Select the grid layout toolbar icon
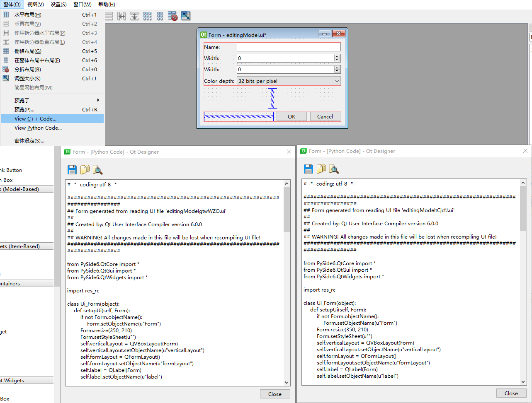 coord(147,16)
